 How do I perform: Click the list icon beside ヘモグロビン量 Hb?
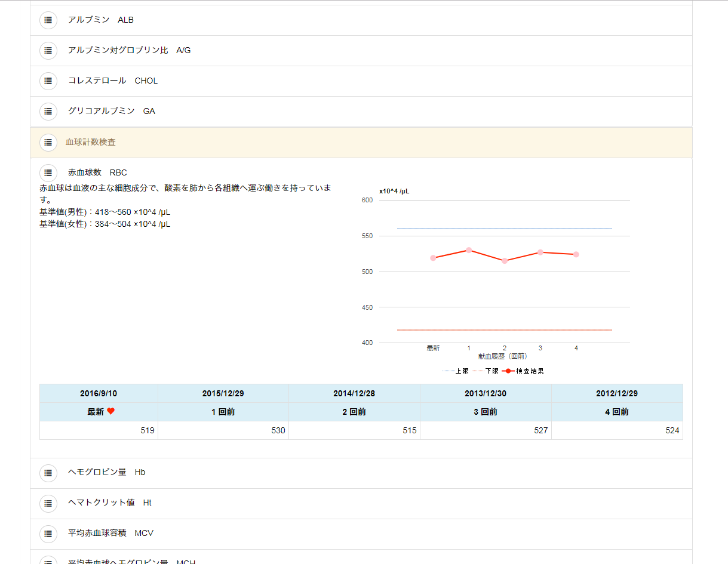point(48,473)
